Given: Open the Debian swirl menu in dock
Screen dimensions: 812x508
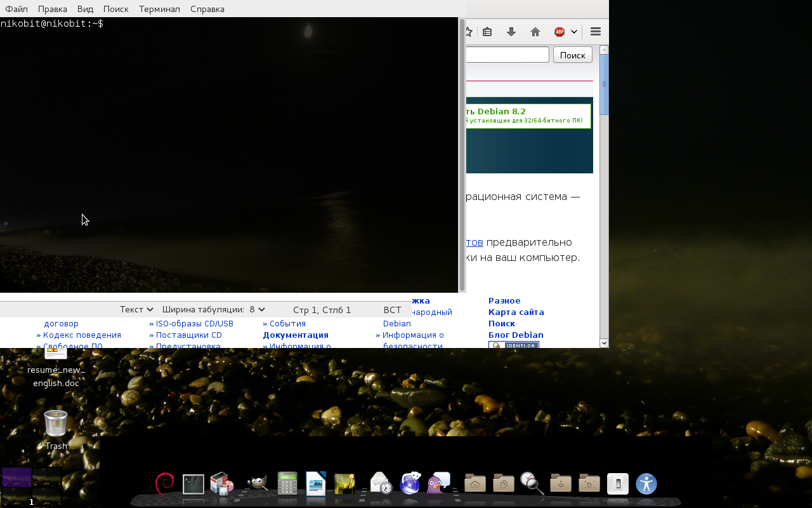Looking at the screenshot, I should [x=164, y=484].
